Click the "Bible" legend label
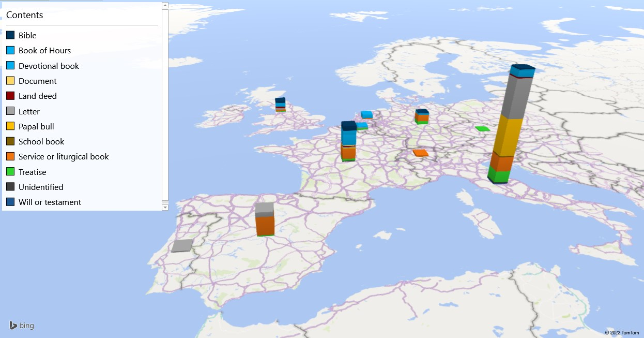Viewport: 644px width, 338px height. tap(27, 35)
